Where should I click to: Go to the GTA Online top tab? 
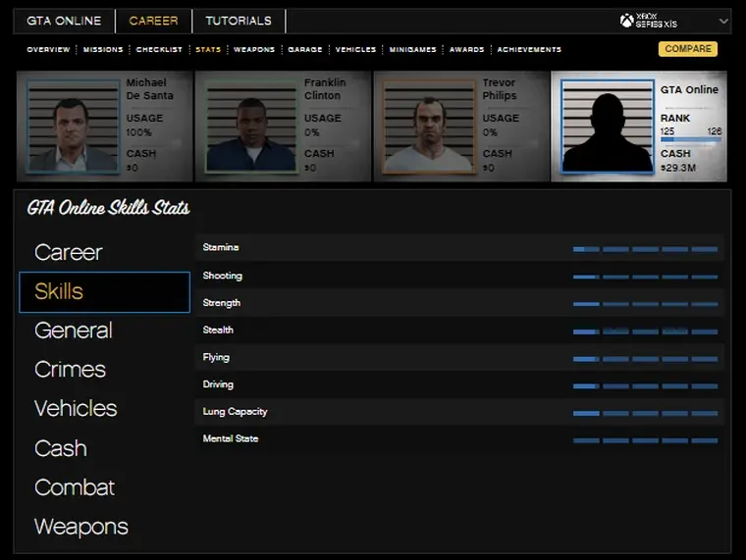65,21
